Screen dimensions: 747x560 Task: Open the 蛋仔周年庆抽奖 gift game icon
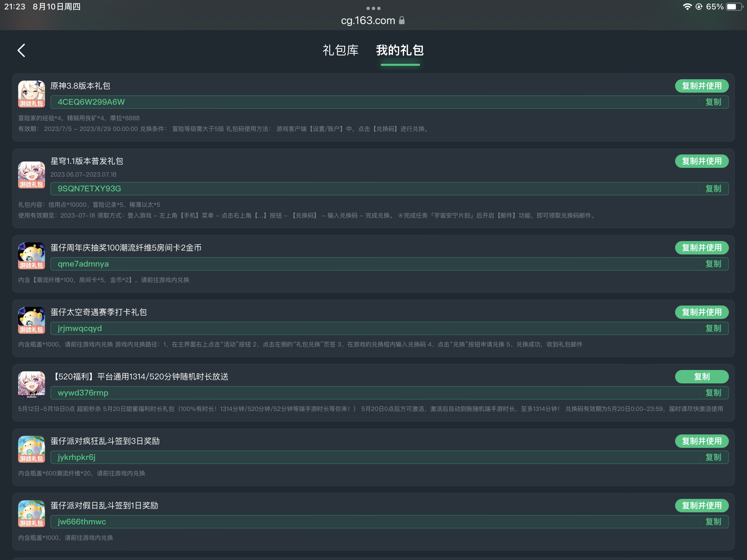pos(32,256)
